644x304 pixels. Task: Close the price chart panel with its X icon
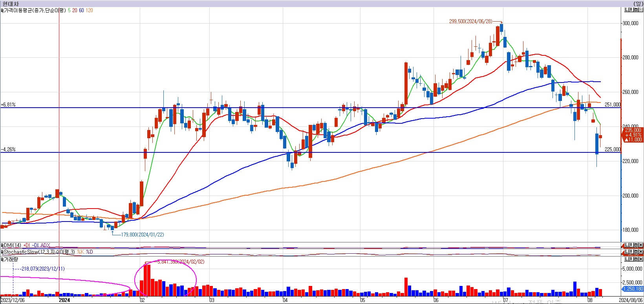click(640, 10)
